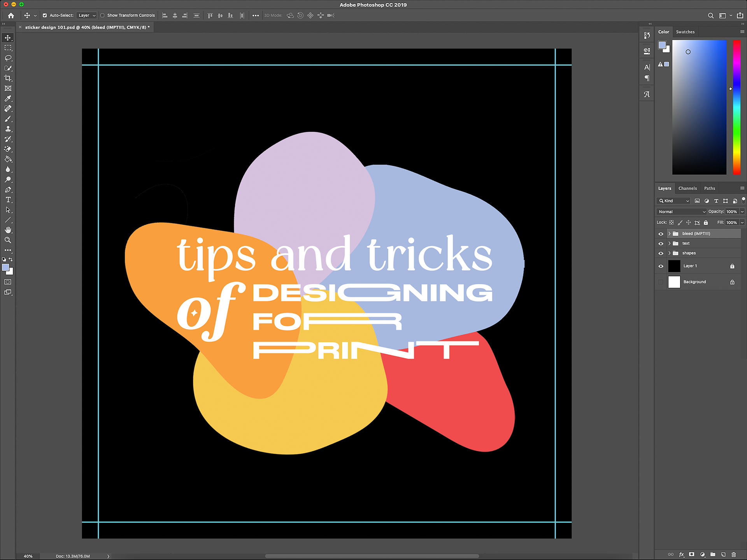Image resolution: width=747 pixels, height=560 pixels.
Task: Select the Pen tool
Action: pos(8,190)
